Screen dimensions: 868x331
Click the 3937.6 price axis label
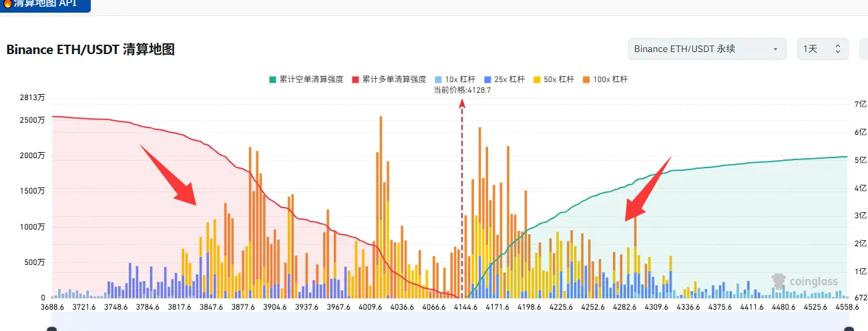point(307,307)
